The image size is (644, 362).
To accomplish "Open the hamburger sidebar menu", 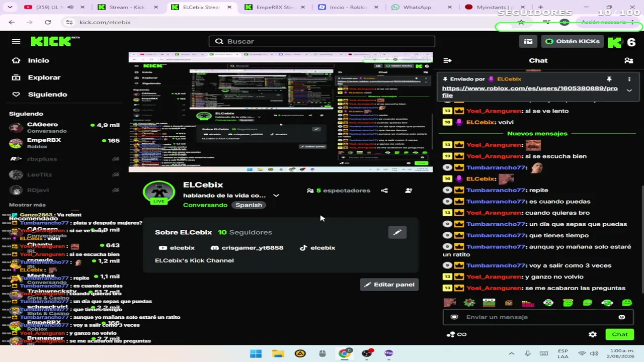I will (x=16, y=41).
